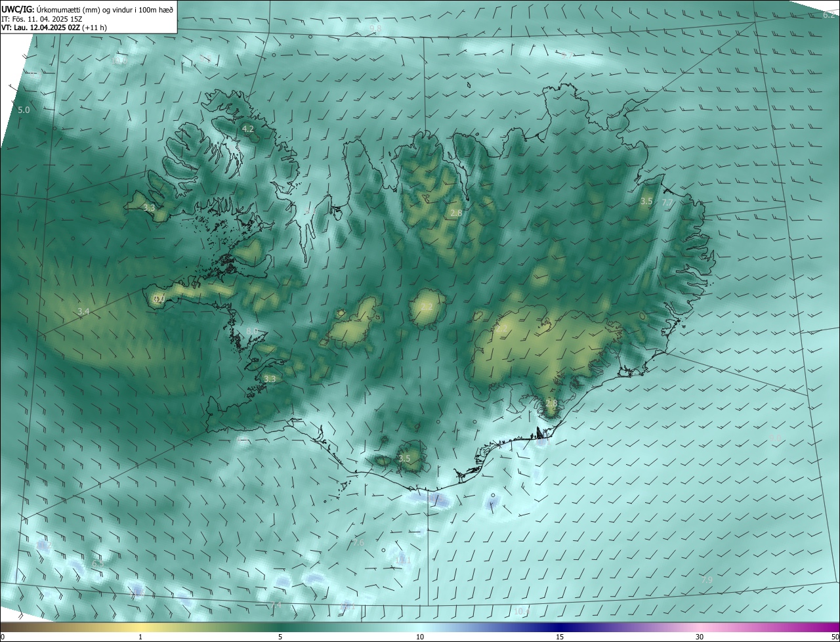This screenshot has width=840, height=642.
Task: Click the 'UWC/IG:' label in the header box
Action: (18, 9)
